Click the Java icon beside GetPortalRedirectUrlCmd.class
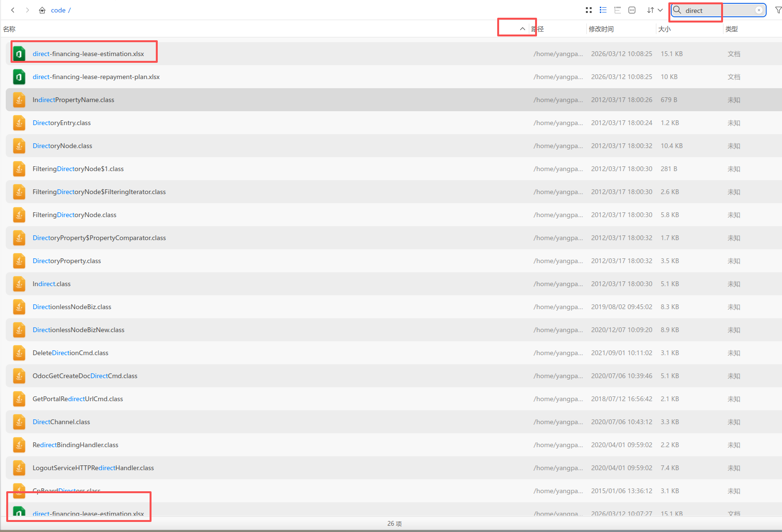782x532 pixels. (x=19, y=399)
